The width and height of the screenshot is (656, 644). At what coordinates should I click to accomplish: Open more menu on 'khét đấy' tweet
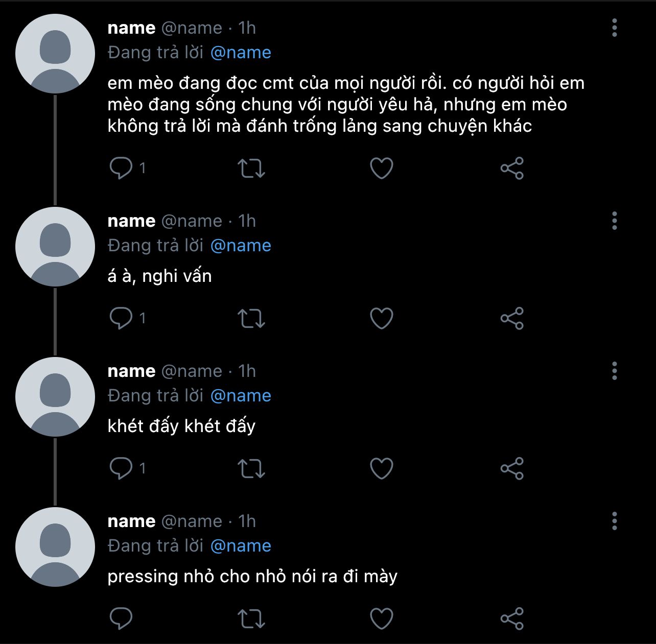point(615,371)
